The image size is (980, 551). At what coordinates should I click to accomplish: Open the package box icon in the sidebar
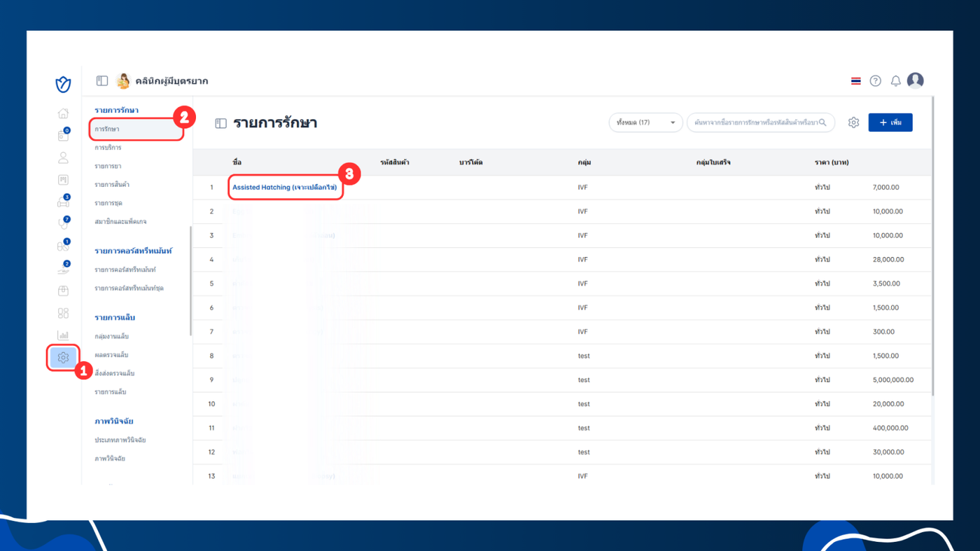pos(63,291)
